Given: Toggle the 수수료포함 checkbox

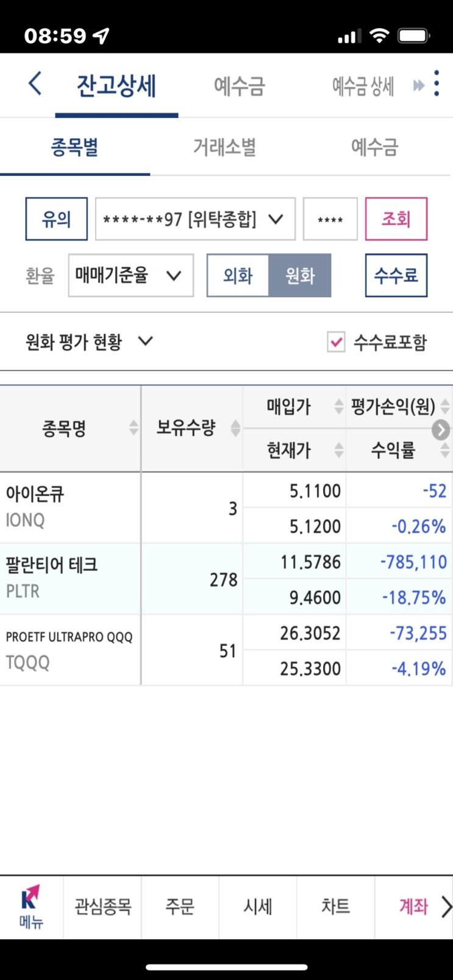Looking at the screenshot, I should tap(336, 342).
